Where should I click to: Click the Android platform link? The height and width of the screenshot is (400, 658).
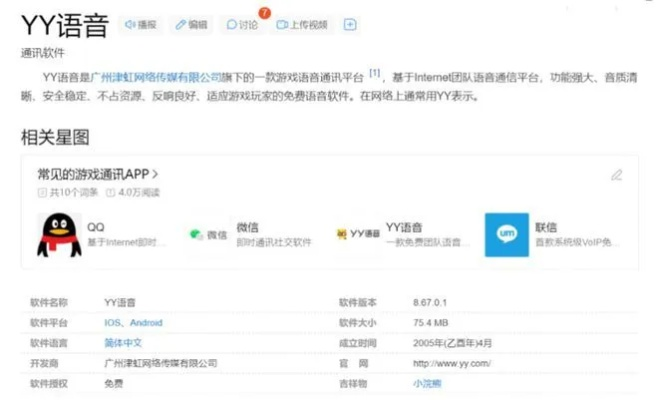pos(146,323)
